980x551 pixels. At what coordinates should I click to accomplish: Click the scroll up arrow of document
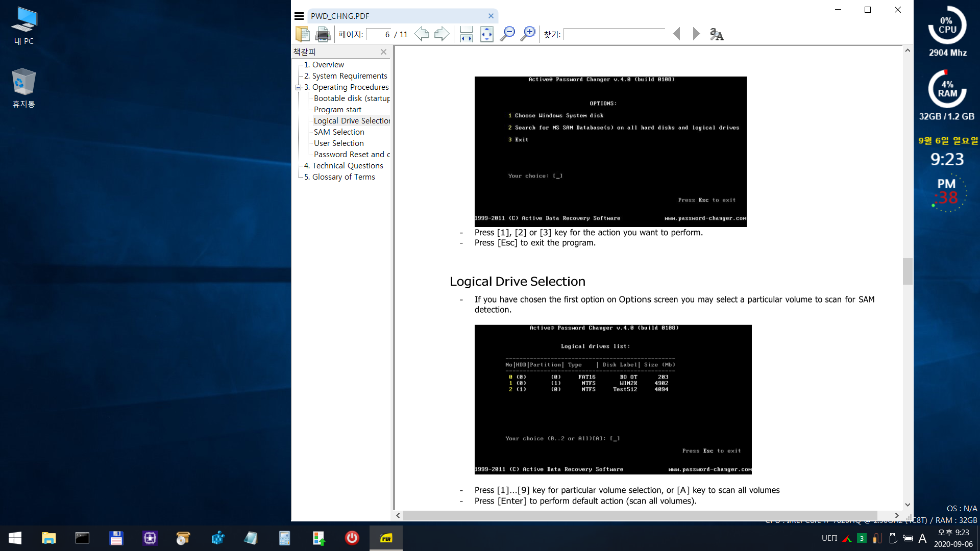908,51
